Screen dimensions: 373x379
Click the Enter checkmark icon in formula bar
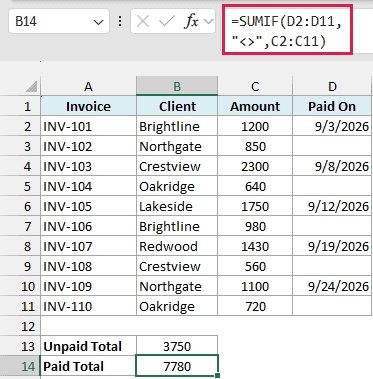tap(166, 22)
